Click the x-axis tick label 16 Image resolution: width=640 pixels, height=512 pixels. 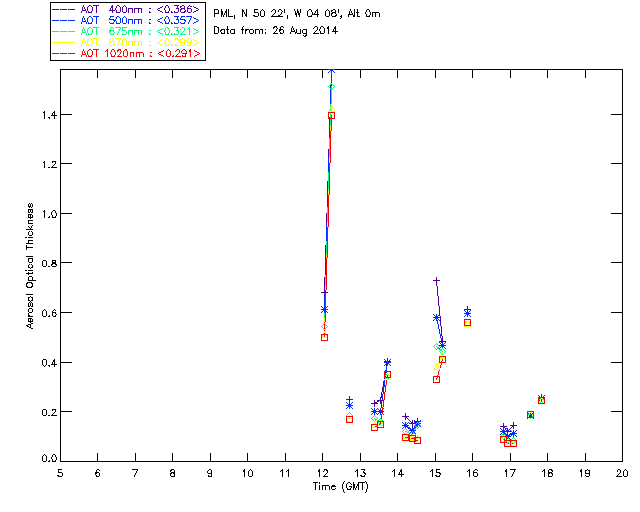coord(473,473)
